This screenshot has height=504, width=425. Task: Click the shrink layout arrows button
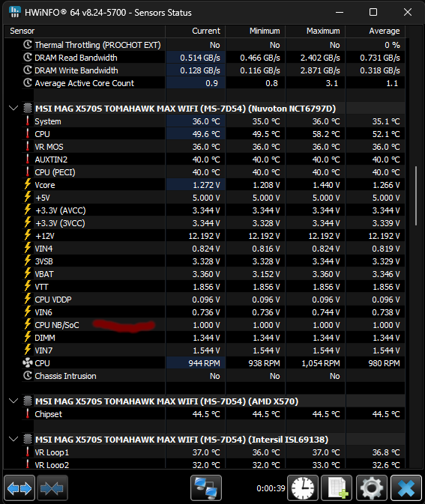tap(52, 488)
